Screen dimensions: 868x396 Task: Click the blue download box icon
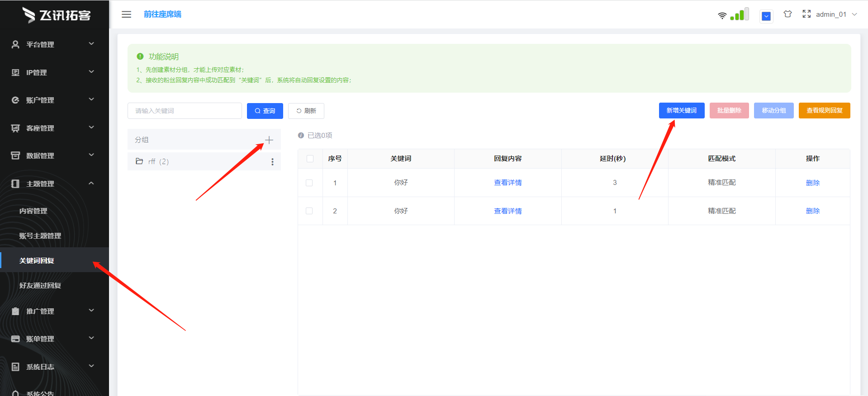tap(766, 16)
